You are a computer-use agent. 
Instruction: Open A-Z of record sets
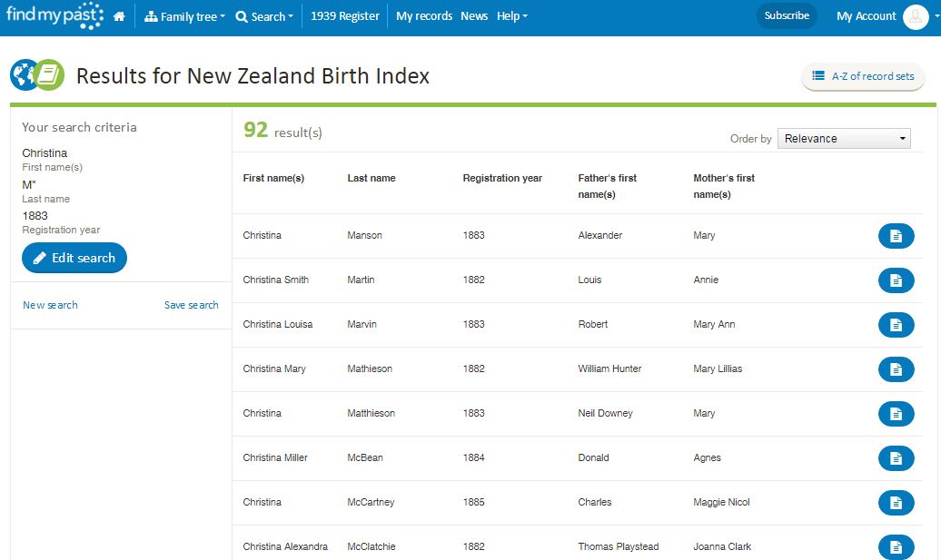pos(863,77)
